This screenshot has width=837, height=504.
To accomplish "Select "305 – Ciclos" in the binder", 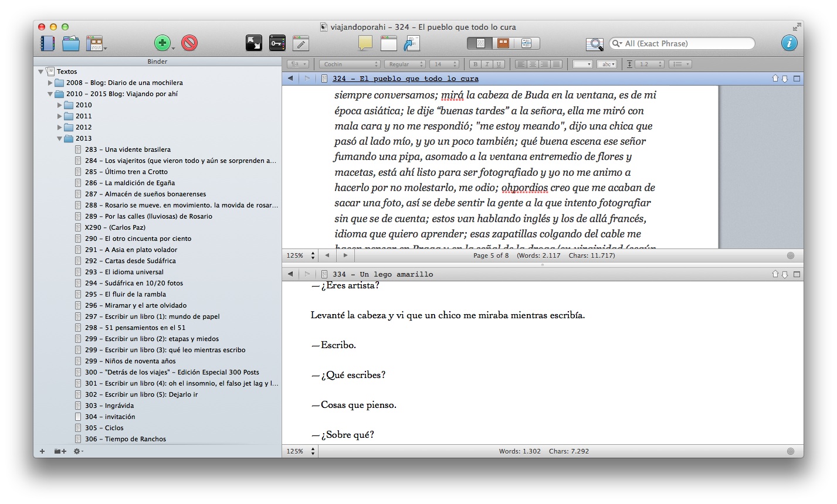I will (114, 428).
